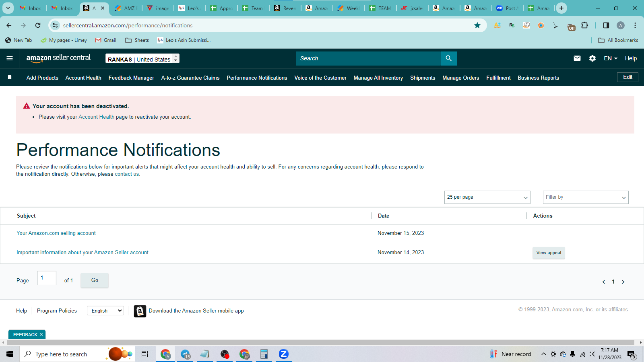The width and height of the screenshot is (644, 362).
Task: Open the English footer language selector
Action: pyautogui.click(x=105, y=311)
